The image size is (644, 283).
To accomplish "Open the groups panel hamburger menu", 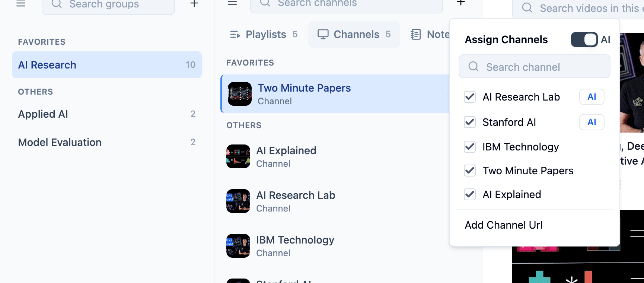I will 21,4.
